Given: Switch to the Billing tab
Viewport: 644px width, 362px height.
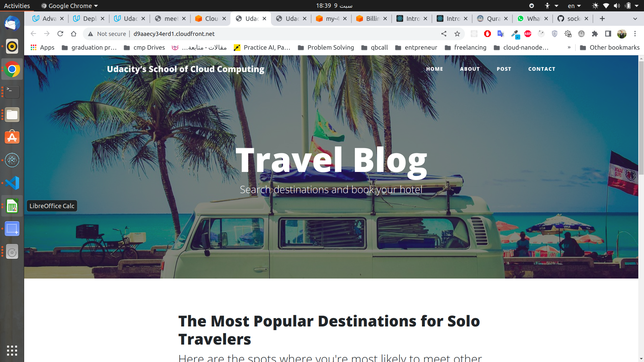Looking at the screenshot, I should [371, 19].
